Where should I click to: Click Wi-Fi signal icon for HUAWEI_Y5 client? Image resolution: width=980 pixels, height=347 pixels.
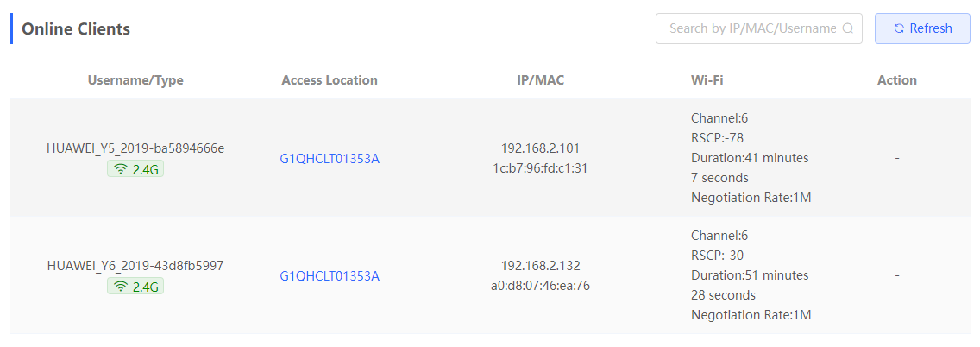click(x=121, y=169)
